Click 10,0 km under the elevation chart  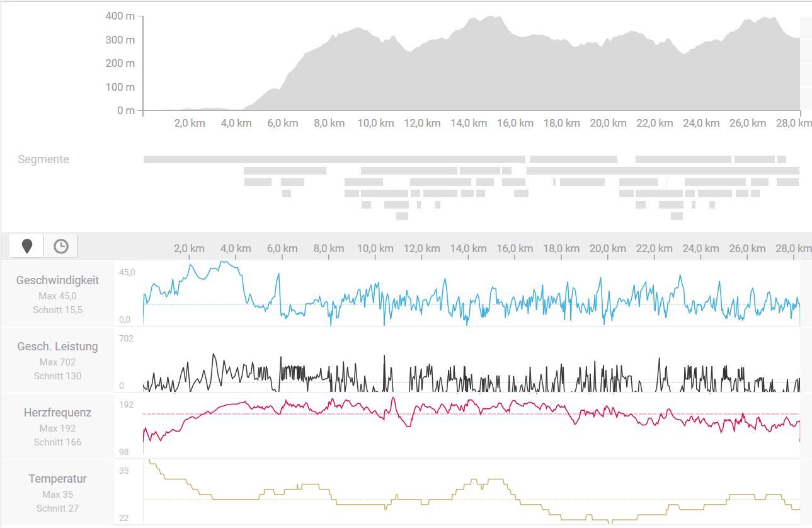pyautogui.click(x=376, y=123)
